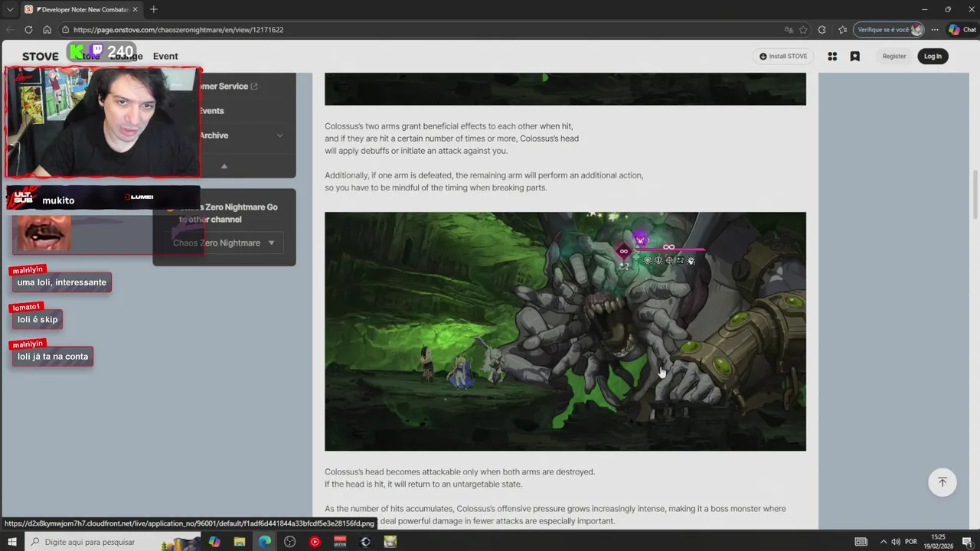This screenshot has height=551, width=980.
Task: Open the volume speaker tray icon
Action: pos(896,542)
